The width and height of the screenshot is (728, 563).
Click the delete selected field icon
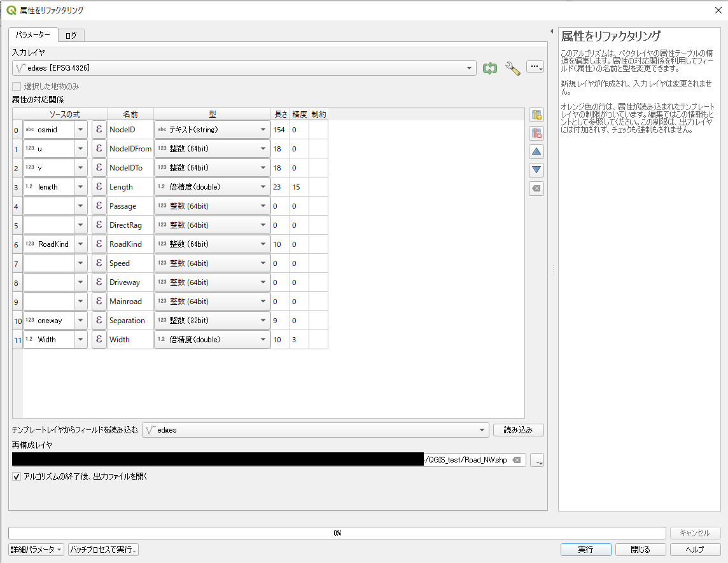tap(536, 134)
